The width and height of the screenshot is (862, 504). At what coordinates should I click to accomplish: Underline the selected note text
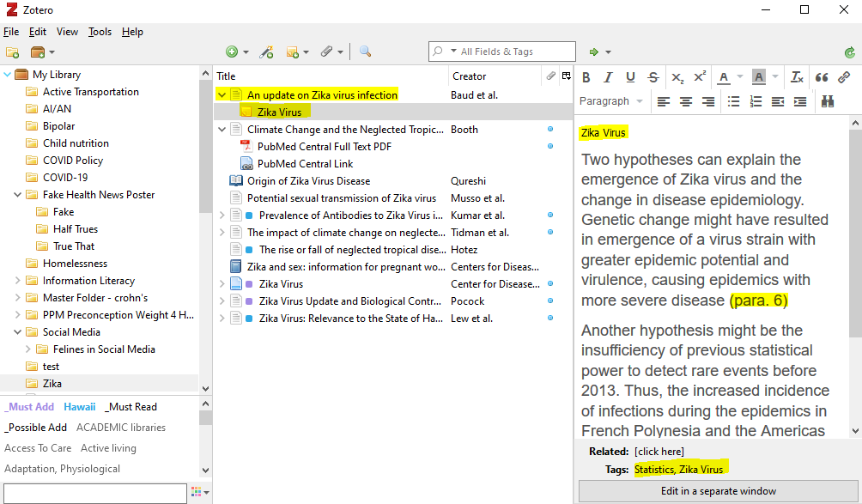pos(630,77)
